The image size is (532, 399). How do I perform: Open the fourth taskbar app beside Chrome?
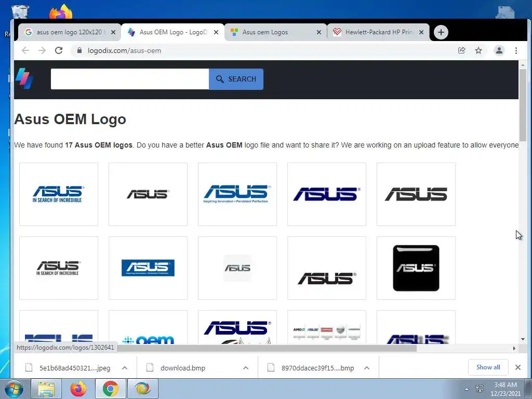[143, 389]
